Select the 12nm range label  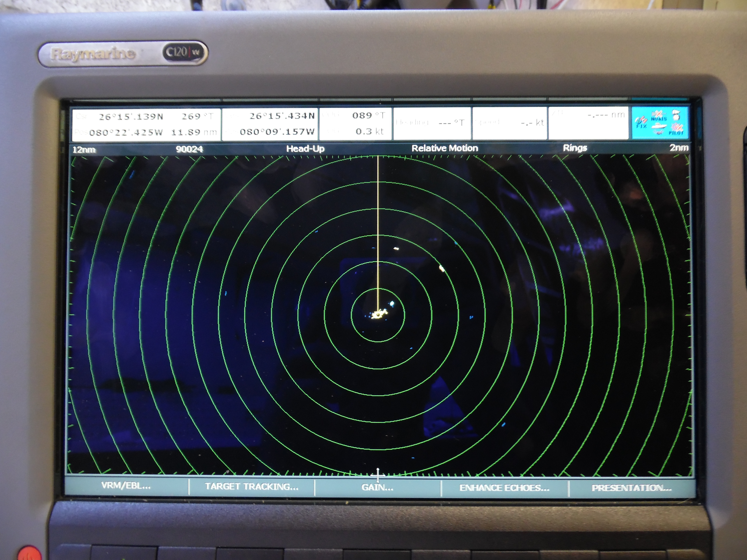pos(84,150)
